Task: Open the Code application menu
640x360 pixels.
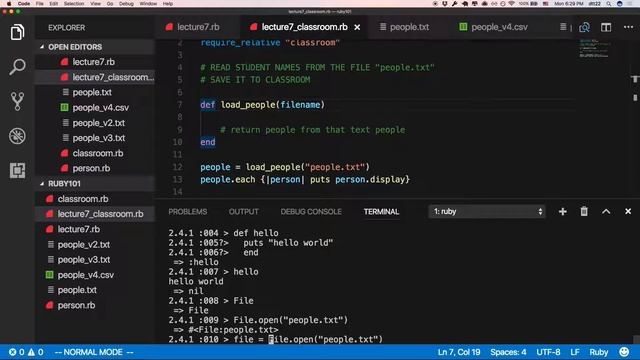Action: (24, 4)
